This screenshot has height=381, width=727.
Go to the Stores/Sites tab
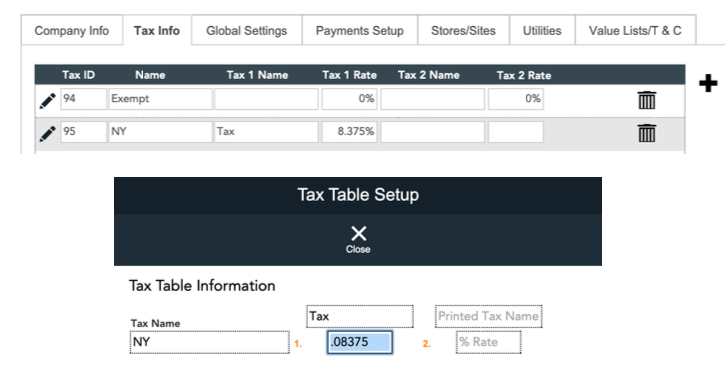click(463, 31)
